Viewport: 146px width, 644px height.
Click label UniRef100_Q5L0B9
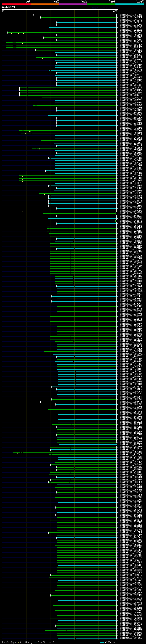click(x=131, y=276)
